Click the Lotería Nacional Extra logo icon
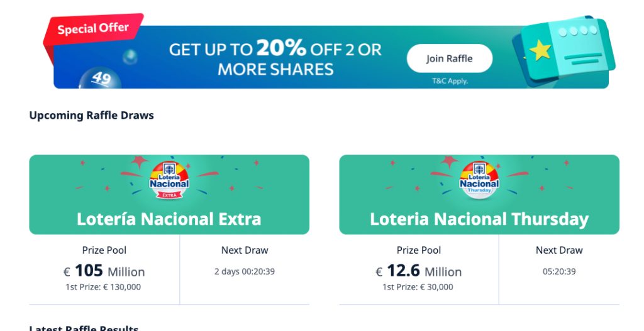Viewport: 644px width, 331px height. pyautogui.click(x=169, y=181)
